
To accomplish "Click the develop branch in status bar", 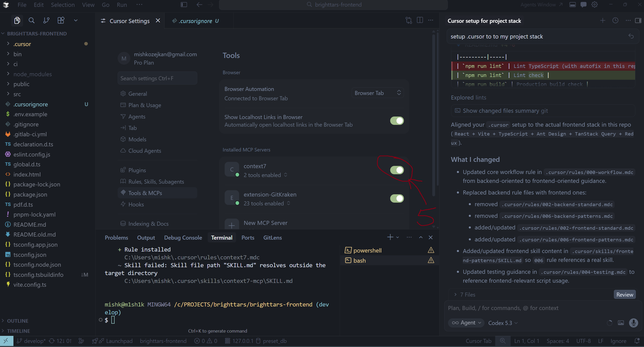I will [31, 341].
